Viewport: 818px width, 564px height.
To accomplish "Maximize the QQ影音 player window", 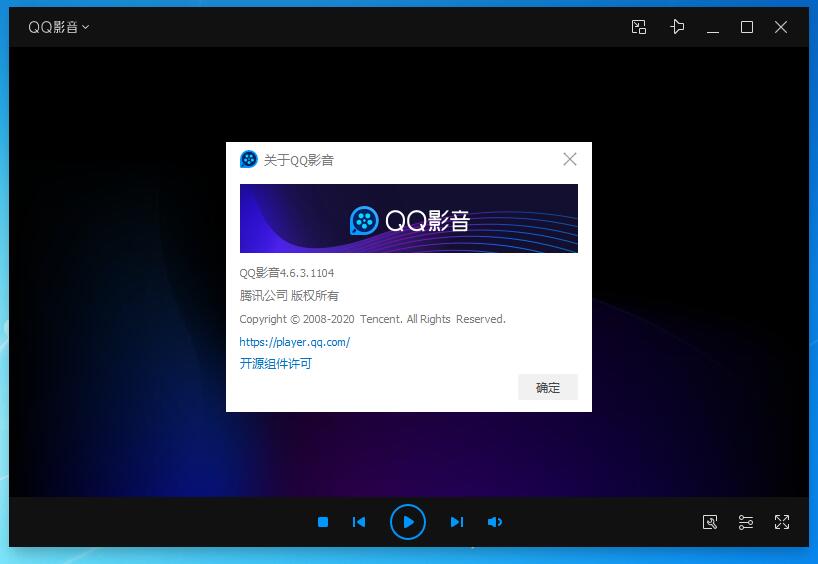I will [747, 27].
